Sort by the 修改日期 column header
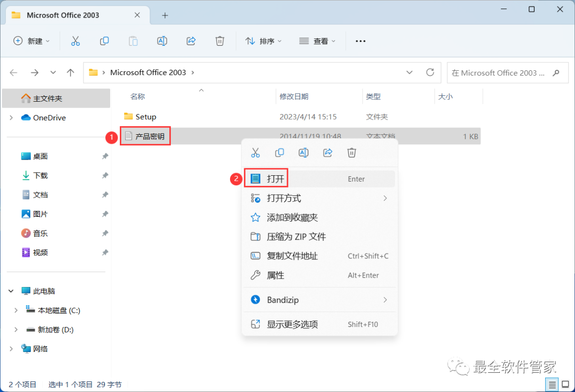This screenshot has width=575, height=392. [294, 96]
